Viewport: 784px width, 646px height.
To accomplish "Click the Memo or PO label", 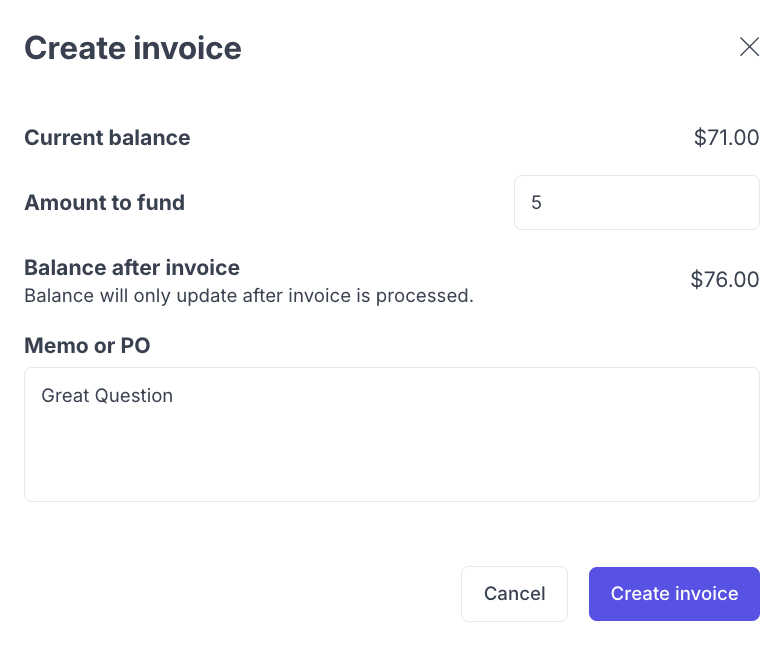I will 87,346.
